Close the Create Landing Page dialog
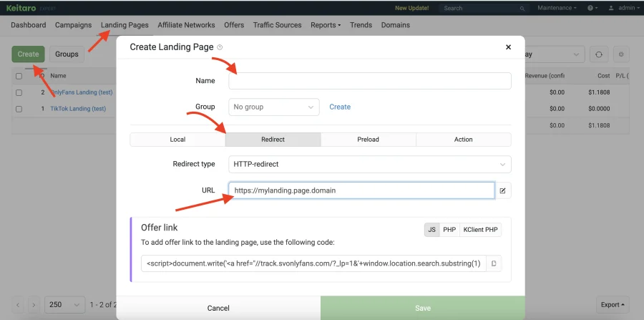This screenshot has height=320, width=644. click(508, 47)
